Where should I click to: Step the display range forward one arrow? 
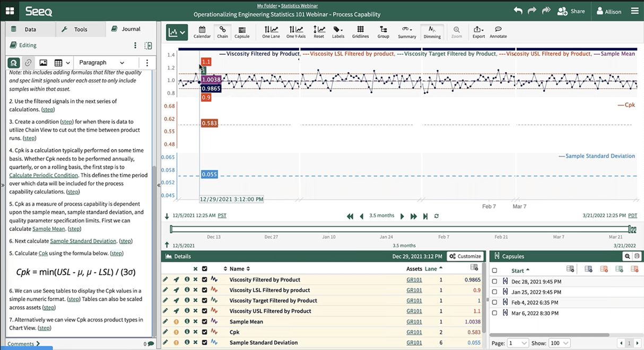point(402,216)
